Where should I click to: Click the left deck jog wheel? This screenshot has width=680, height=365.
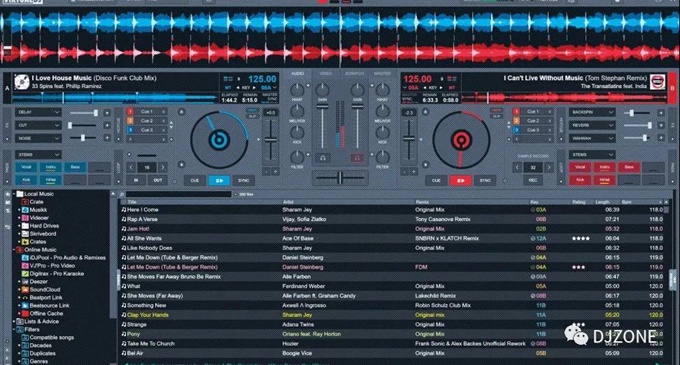coord(219,140)
